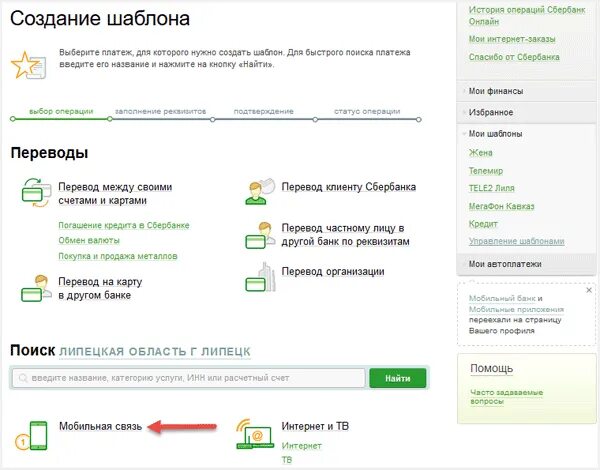Open the 'Кредит' template
Viewport: 600px width, 470px height.
pyautogui.click(x=483, y=224)
